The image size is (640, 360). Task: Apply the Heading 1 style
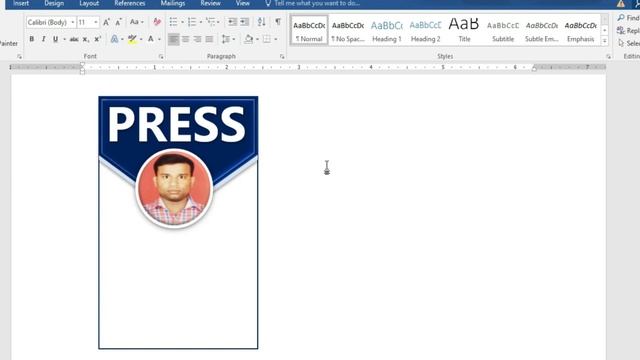tap(387, 30)
